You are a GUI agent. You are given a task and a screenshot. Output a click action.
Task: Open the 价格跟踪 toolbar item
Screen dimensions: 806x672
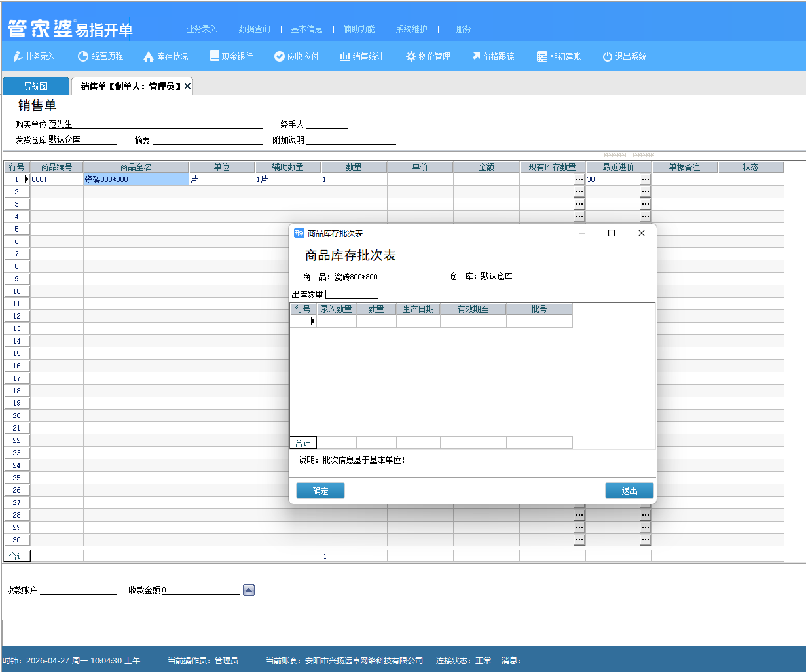tap(493, 56)
